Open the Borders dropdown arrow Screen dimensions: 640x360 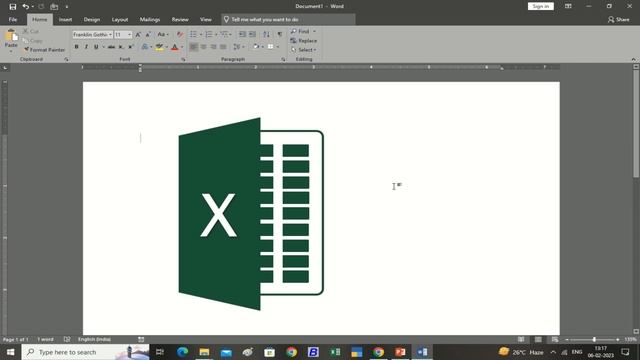click(x=278, y=47)
